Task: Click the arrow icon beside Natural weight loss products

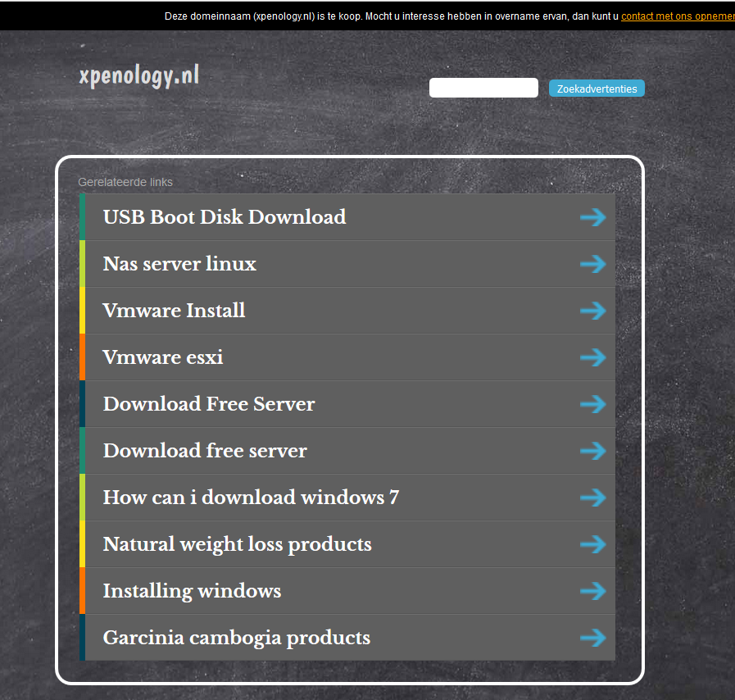Action: tap(593, 544)
